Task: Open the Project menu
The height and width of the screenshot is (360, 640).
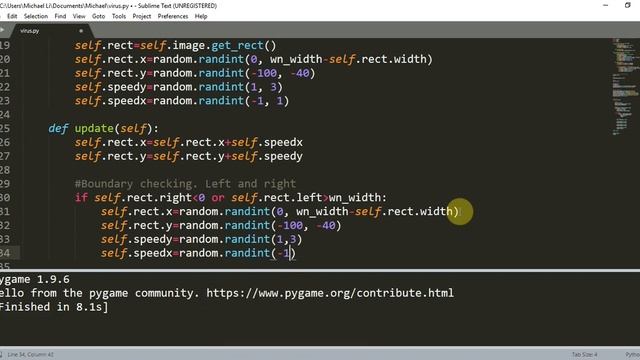Action: (x=142, y=16)
